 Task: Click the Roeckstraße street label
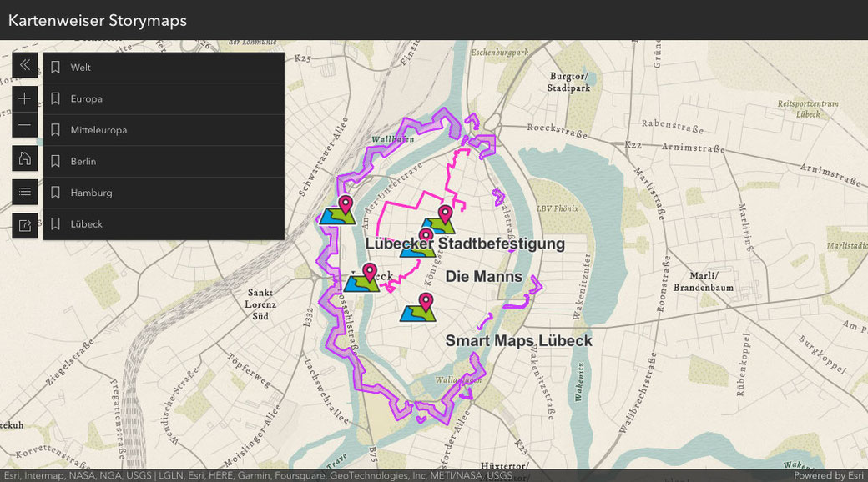(557, 131)
